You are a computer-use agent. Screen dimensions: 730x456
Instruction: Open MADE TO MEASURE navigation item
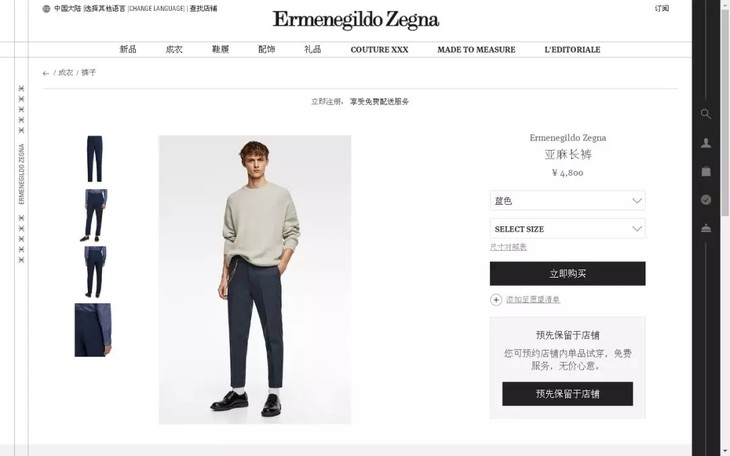tap(476, 50)
